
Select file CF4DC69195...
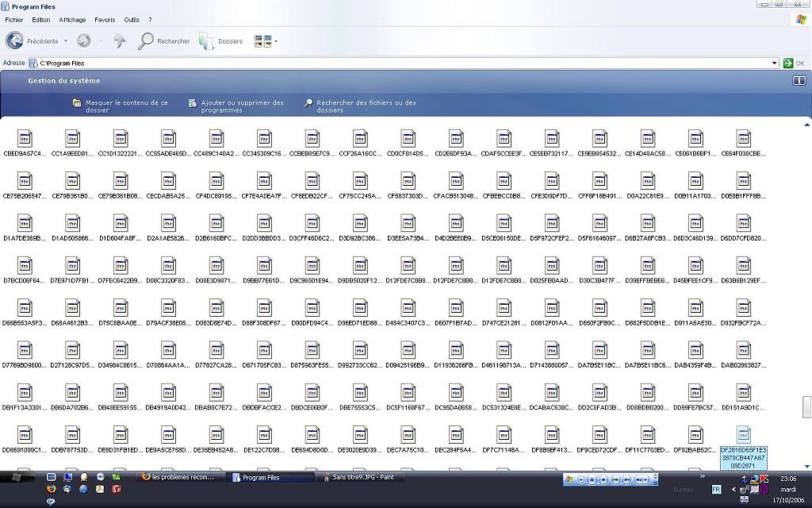click(x=216, y=186)
